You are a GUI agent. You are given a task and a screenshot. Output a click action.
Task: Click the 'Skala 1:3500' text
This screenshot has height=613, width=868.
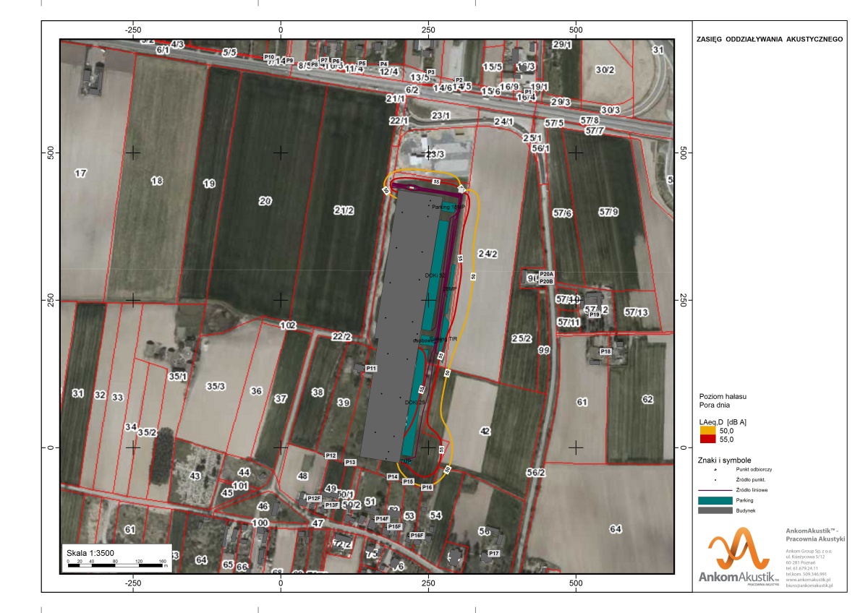[90, 553]
